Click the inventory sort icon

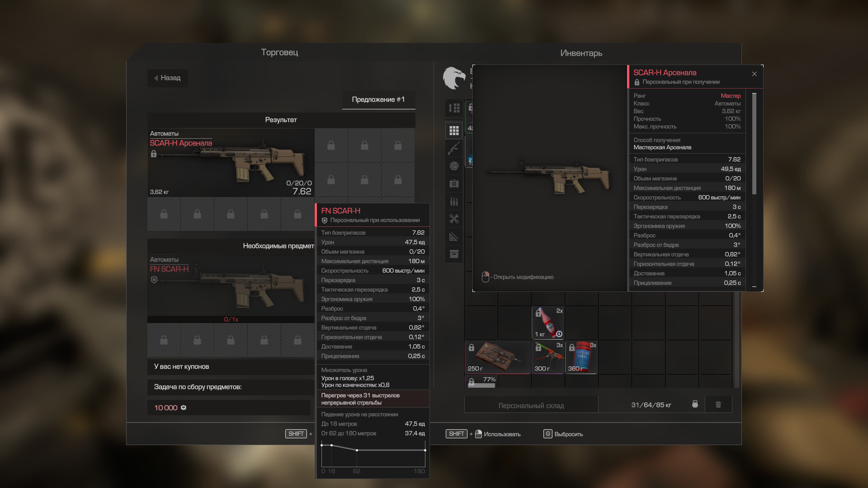[x=454, y=108]
